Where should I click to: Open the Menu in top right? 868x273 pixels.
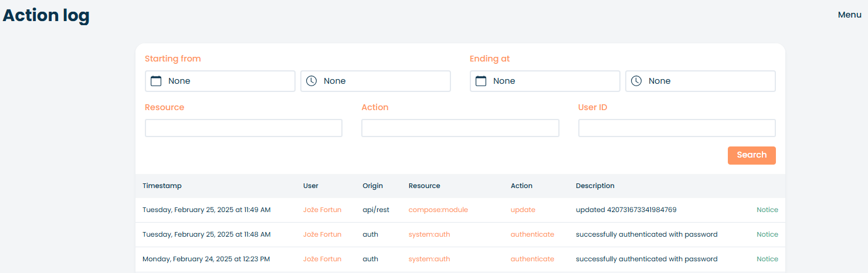[x=849, y=15]
